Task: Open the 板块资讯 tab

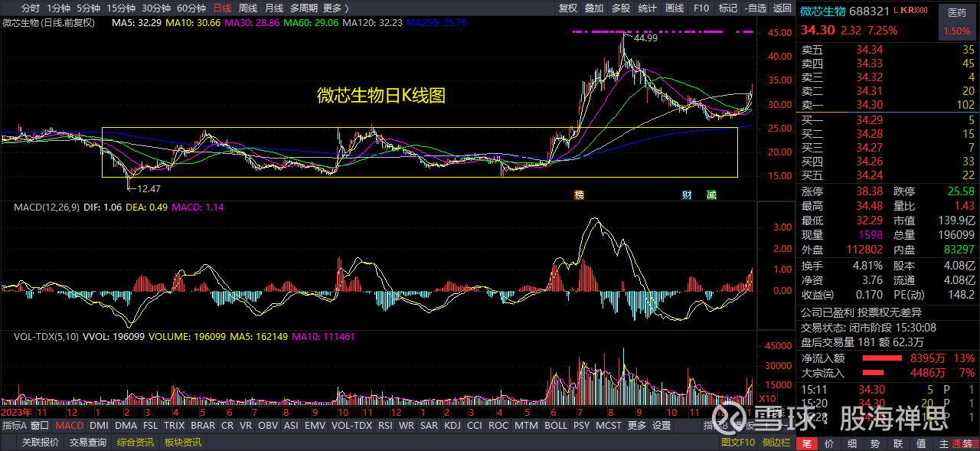Action: (183, 442)
